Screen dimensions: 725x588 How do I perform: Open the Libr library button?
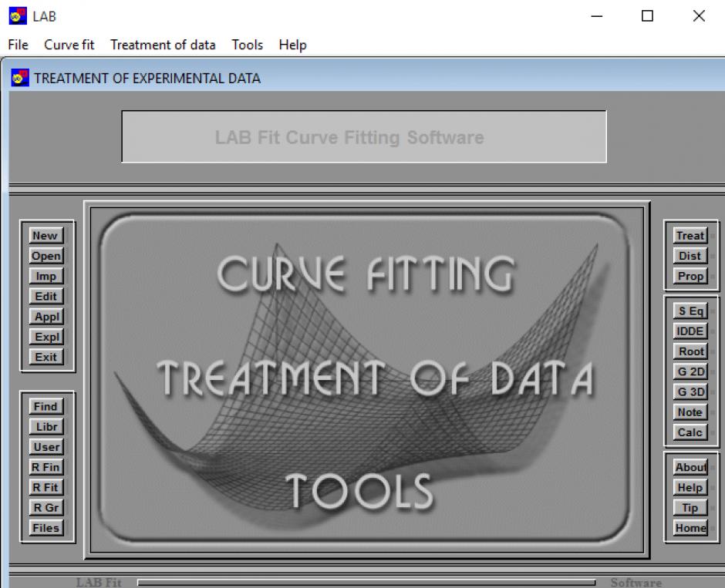pos(46,427)
